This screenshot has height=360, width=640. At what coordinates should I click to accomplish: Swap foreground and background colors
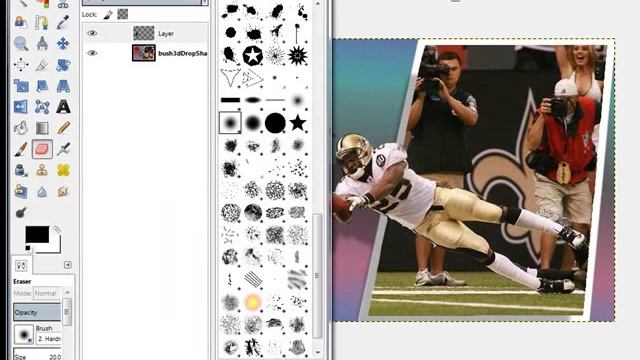pos(57,230)
